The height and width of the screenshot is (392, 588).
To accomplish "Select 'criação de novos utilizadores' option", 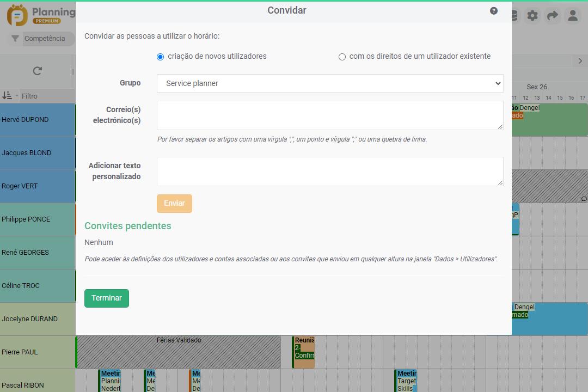I will (x=160, y=57).
